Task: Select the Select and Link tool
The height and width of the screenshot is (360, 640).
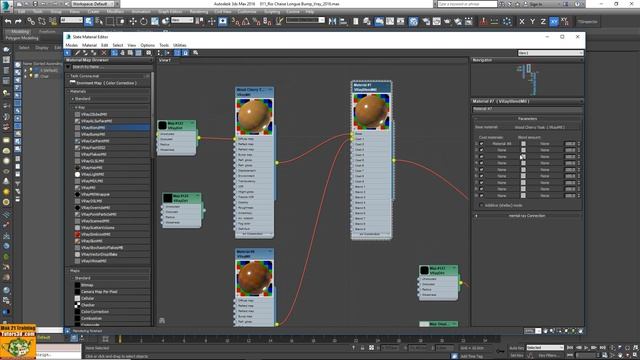Action: coord(31,21)
